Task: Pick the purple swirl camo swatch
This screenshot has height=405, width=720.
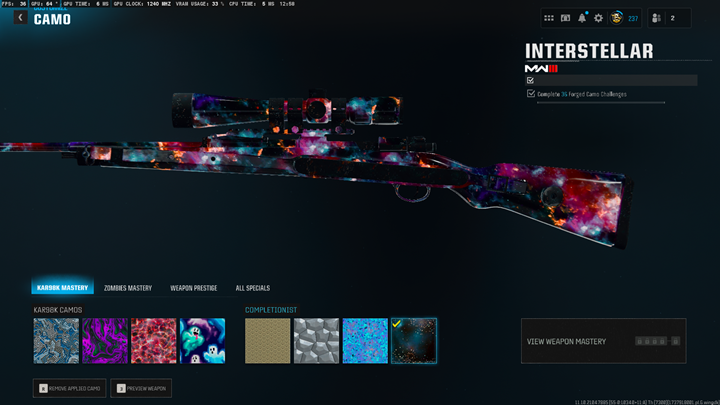Action: (x=105, y=341)
